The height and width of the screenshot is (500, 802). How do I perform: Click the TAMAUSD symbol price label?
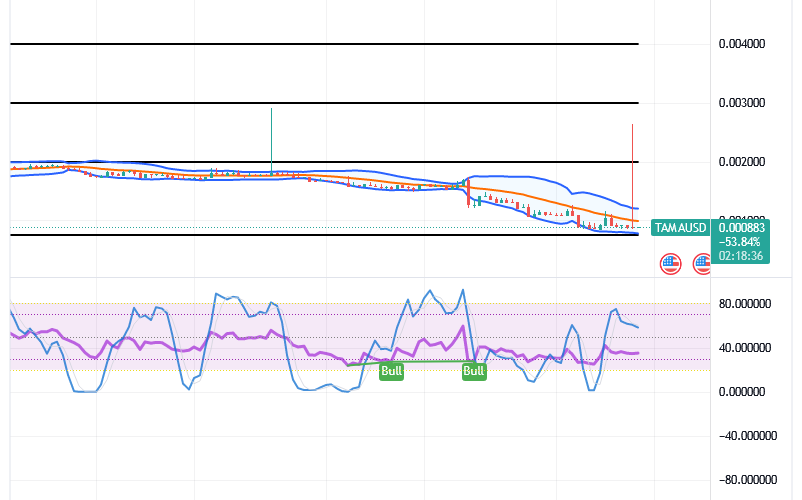(x=680, y=228)
